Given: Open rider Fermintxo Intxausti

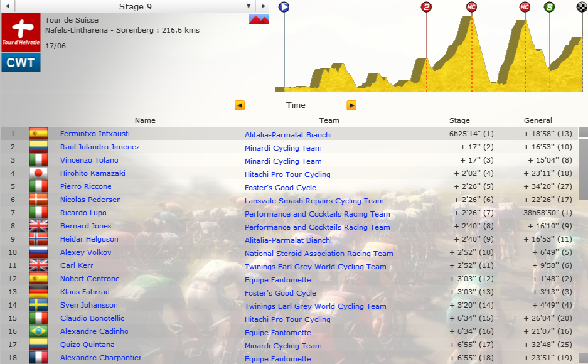Looking at the screenshot, I should (x=95, y=134).
